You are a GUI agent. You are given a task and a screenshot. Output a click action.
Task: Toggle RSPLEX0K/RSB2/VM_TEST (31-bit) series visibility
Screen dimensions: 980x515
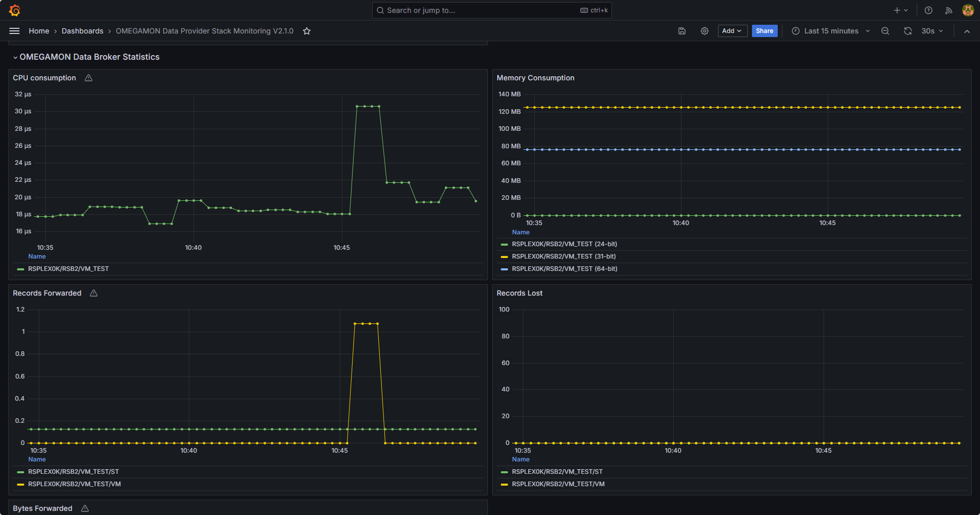(x=564, y=256)
